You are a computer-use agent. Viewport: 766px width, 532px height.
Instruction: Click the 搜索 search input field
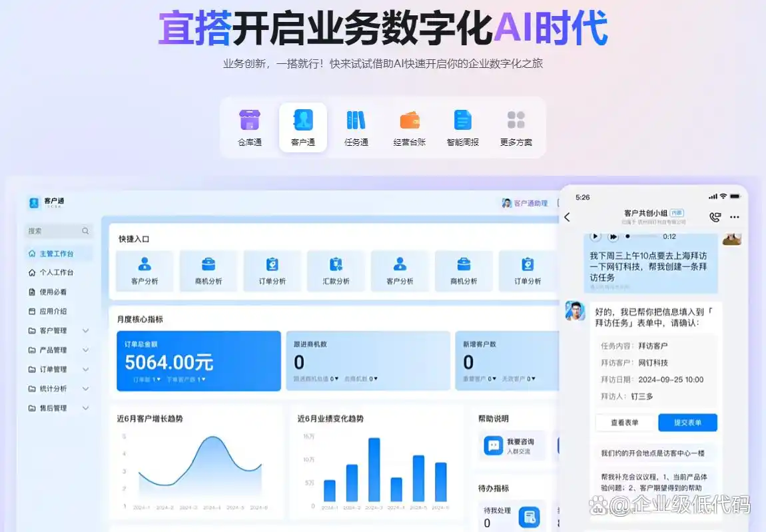pos(57,230)
